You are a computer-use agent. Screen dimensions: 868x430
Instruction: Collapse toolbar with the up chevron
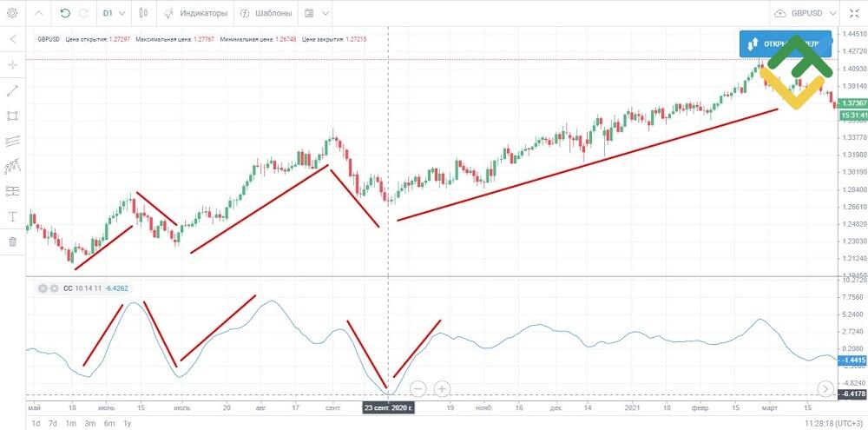(x=38, y=13)
